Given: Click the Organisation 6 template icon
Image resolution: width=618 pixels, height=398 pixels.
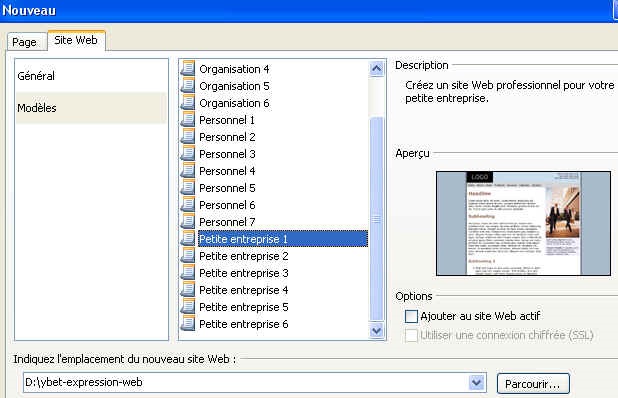Looking at the screenshot, I should pyautogui.click(x=188, y=102).
